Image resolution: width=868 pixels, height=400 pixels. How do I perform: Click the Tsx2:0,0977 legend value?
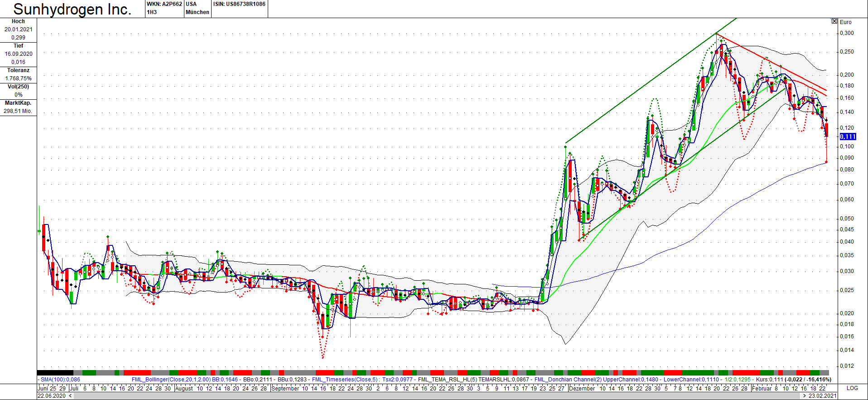(398, 380)
